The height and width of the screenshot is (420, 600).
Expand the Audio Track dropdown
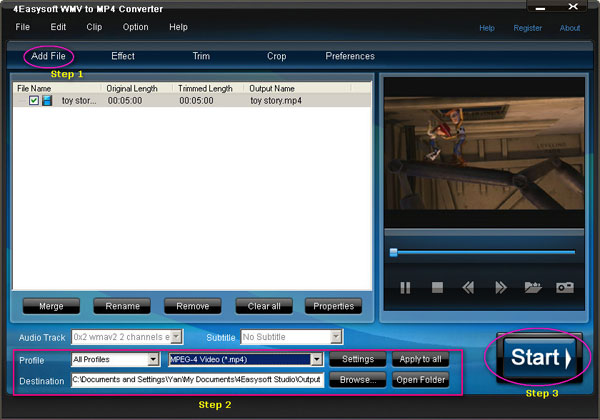tap(176, 337)
